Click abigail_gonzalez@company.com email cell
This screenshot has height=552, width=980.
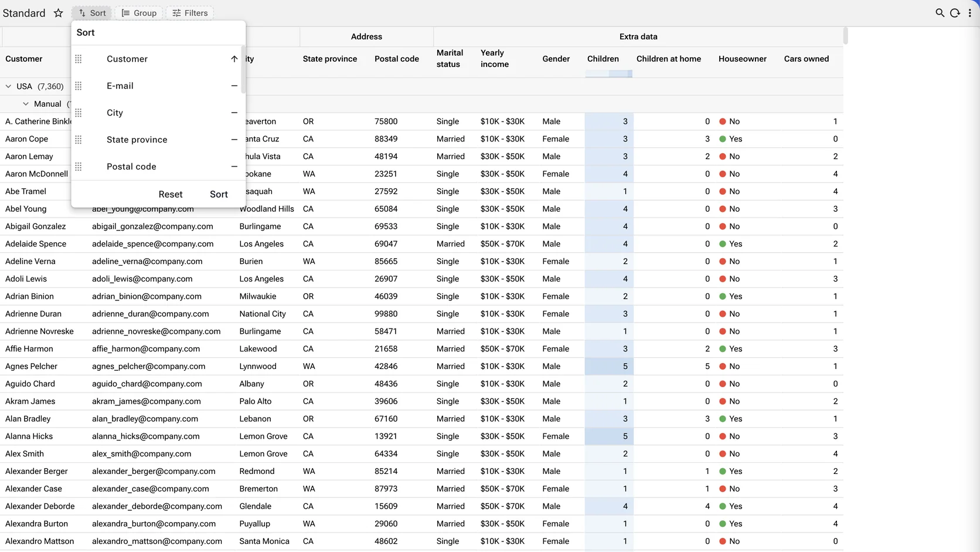click(x=152, y=226)
